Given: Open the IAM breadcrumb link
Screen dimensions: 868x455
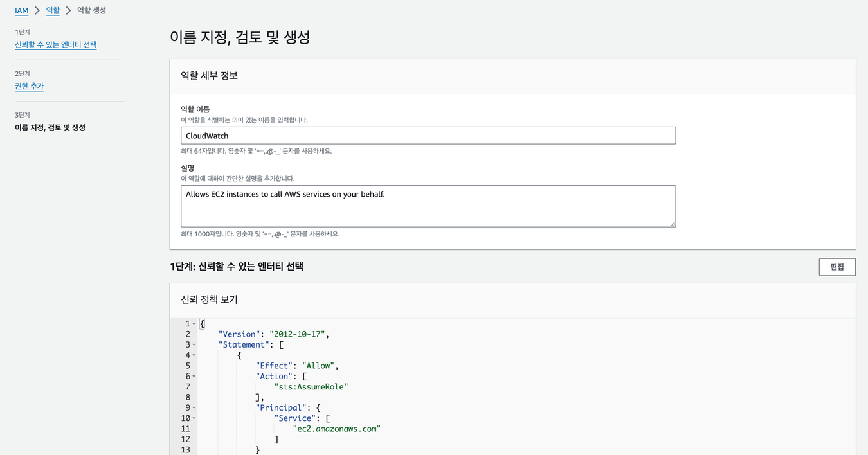Looking at the screenshot, I should [x=21, y=10].
